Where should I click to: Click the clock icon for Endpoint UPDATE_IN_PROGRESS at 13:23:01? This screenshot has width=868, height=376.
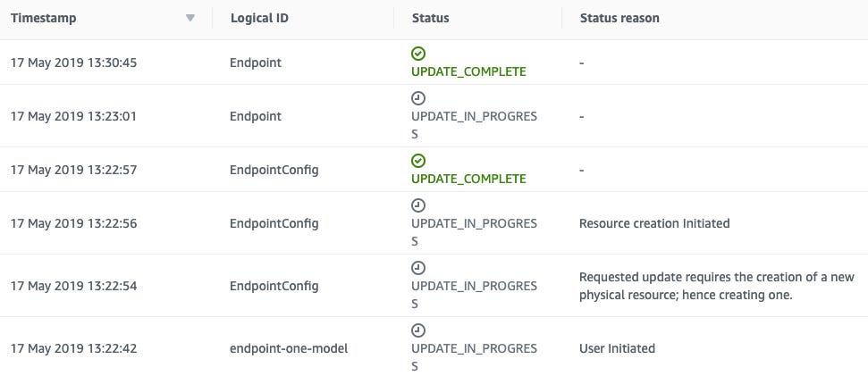click(418, 98)
